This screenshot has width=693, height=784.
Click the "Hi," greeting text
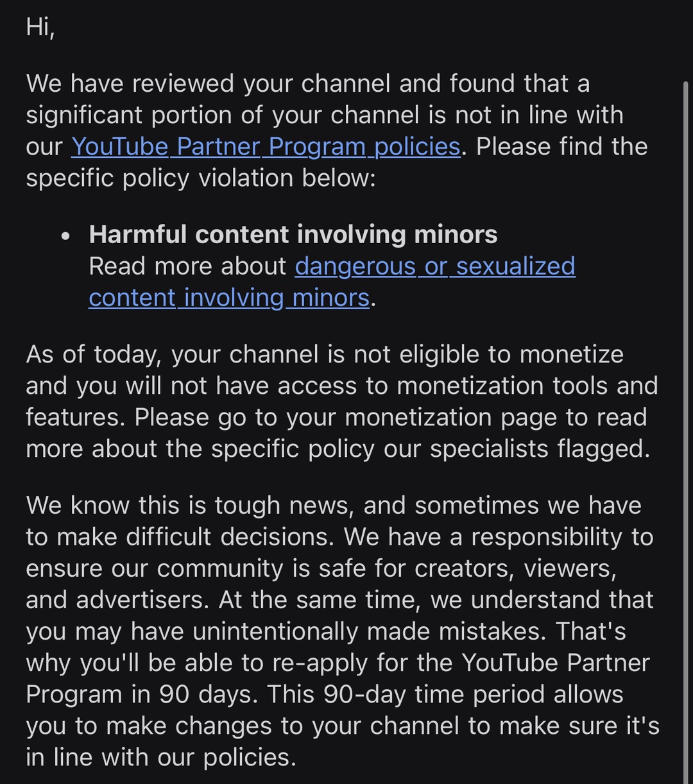click(40, 28)
